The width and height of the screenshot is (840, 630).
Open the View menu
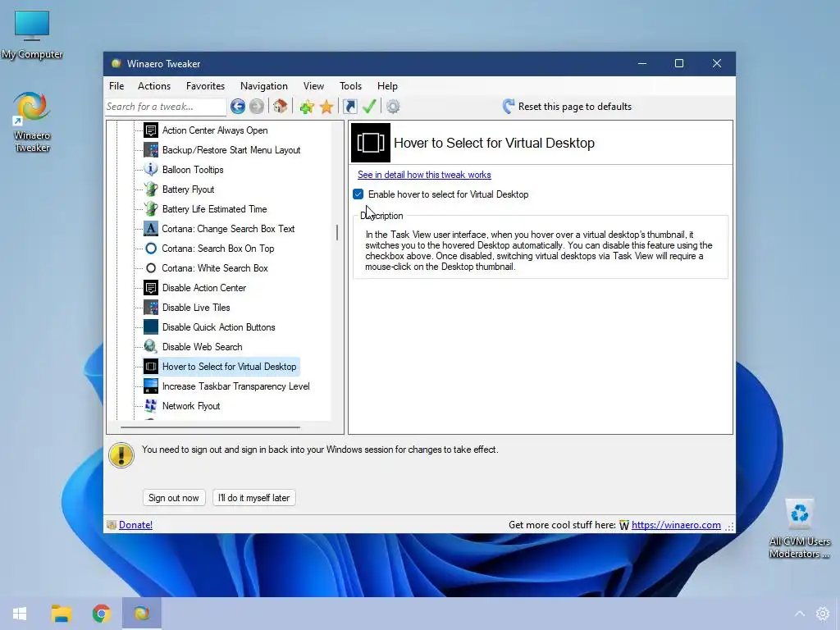[313, 85]
